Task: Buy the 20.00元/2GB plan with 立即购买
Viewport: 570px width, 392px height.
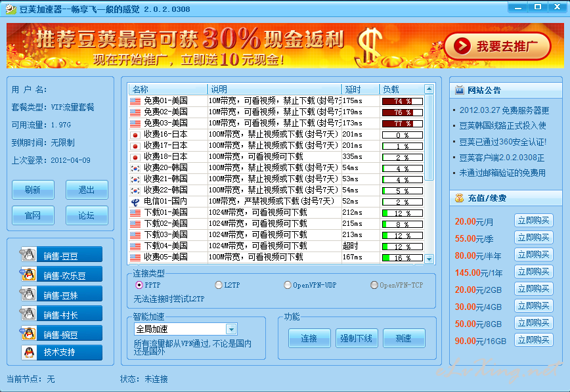Action: coord(534,289)
